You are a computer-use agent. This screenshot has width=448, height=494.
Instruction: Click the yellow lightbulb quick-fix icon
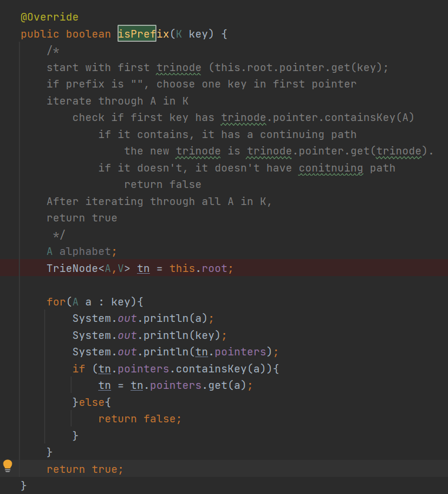[x=8, y=466]
